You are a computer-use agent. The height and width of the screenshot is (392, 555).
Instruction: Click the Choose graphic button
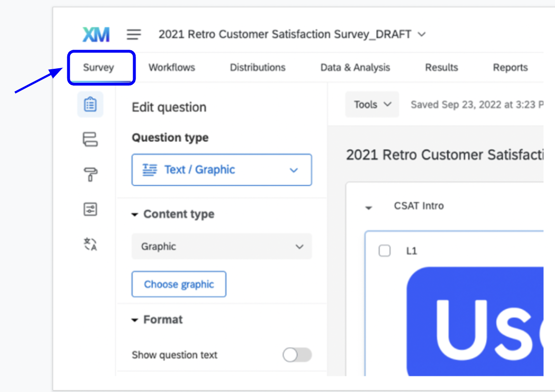178,284
